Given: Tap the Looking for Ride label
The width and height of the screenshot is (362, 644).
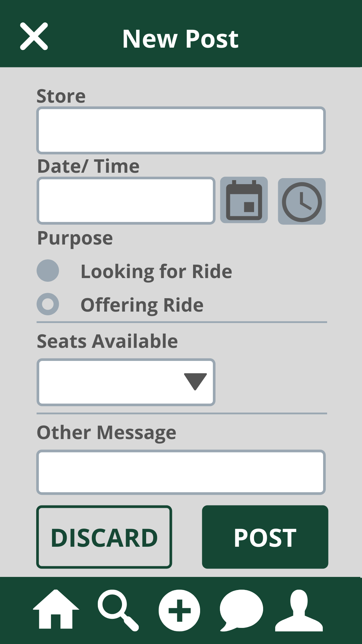Looking at the screenshot, I should [156, 271].
